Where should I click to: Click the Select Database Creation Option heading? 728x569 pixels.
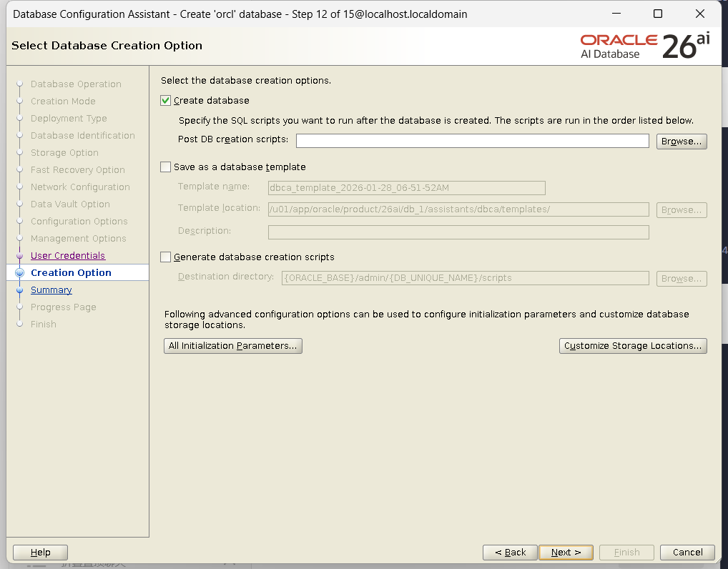click(x=107, y=46)
